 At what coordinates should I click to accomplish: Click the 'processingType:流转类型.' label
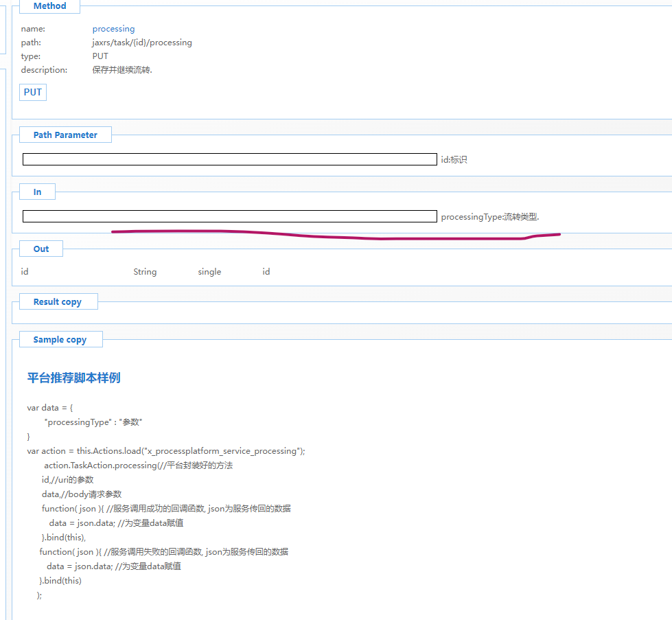pyautogui.click(x=490, y=217)
